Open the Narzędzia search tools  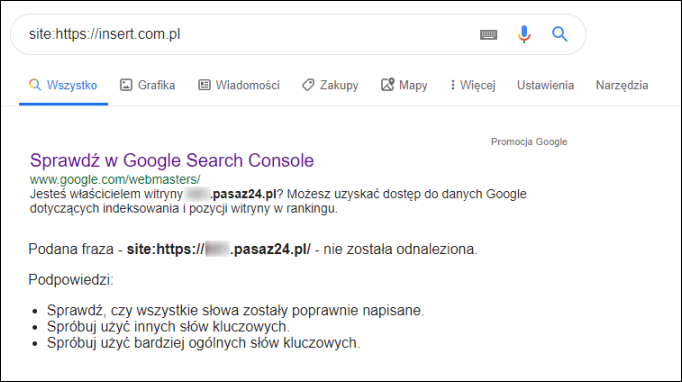[x=622, y=85]
